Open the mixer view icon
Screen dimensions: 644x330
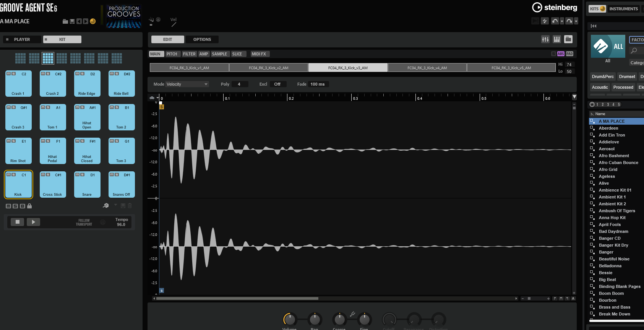(545, 39)
